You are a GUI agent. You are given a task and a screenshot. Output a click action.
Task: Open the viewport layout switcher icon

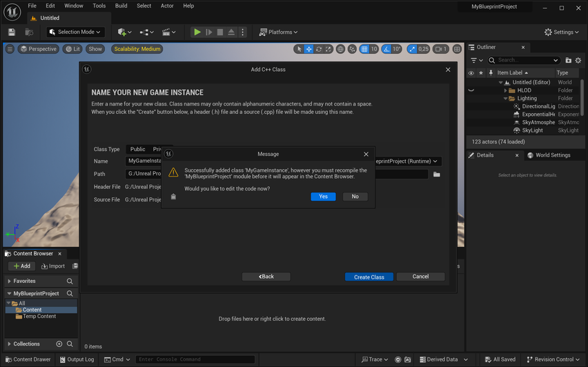coord(457,49)
